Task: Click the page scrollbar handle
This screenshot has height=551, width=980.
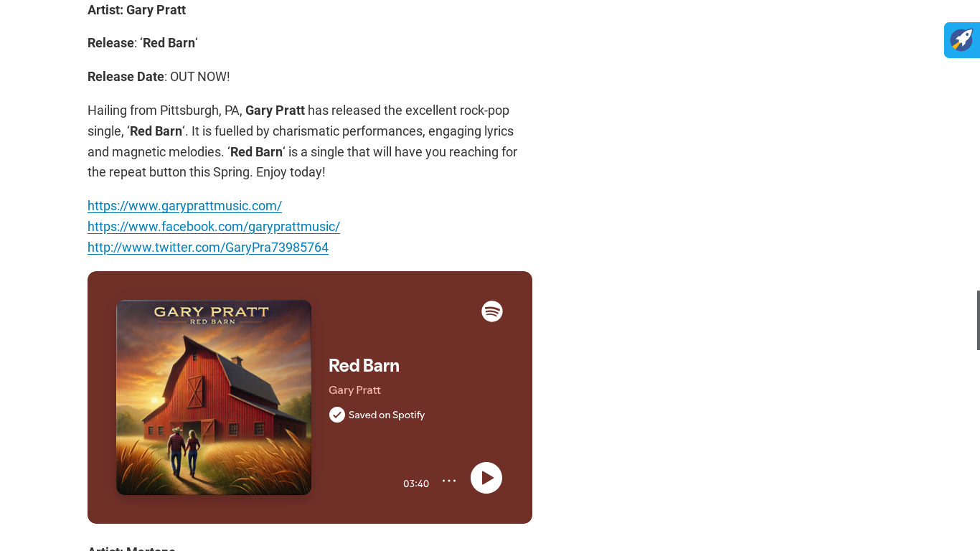Action: [x=978, y=320]
